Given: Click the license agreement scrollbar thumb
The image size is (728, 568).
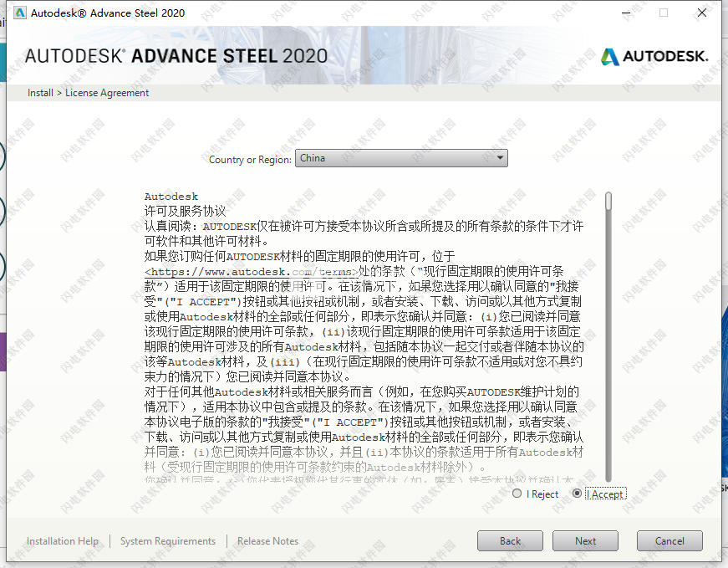Looking at the screenshot, I should coord(608,202).
